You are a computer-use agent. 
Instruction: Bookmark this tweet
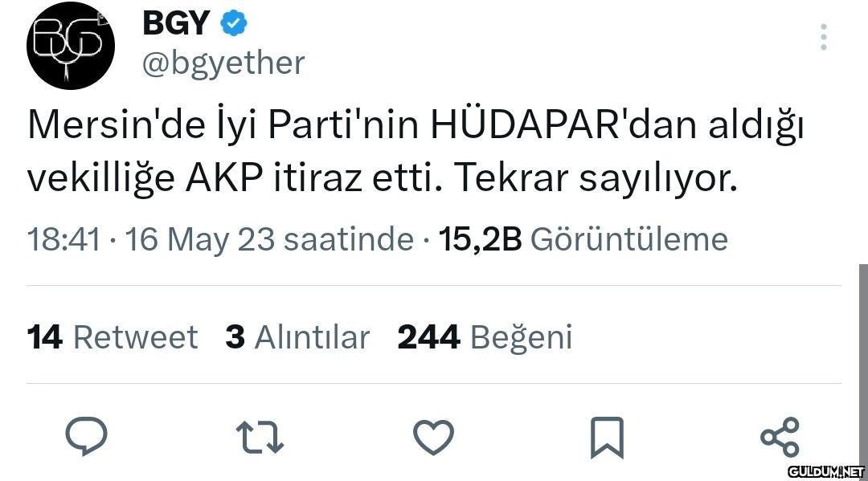pos(607,438)
